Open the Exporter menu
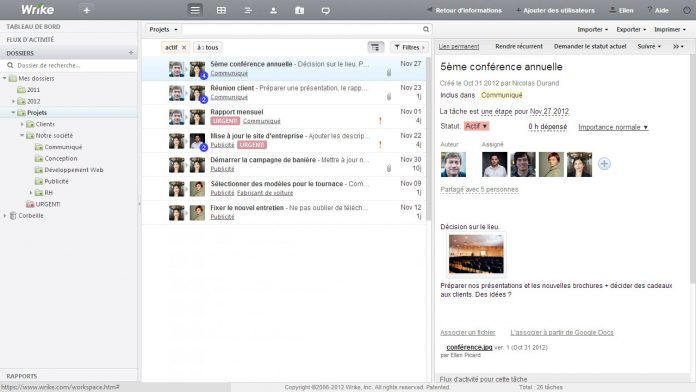696x392 pixels. [x=631, y=29]
